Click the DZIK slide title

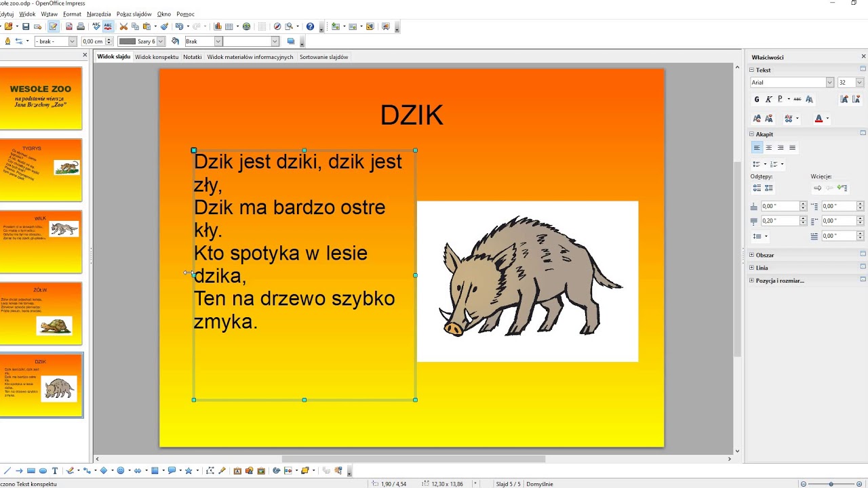(x=412, y=115)
